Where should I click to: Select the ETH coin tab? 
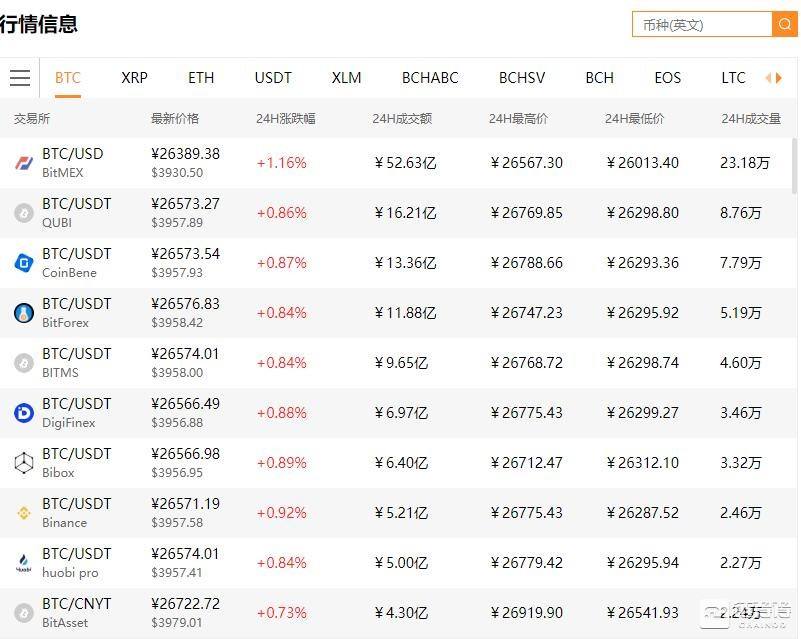(201, 78)
